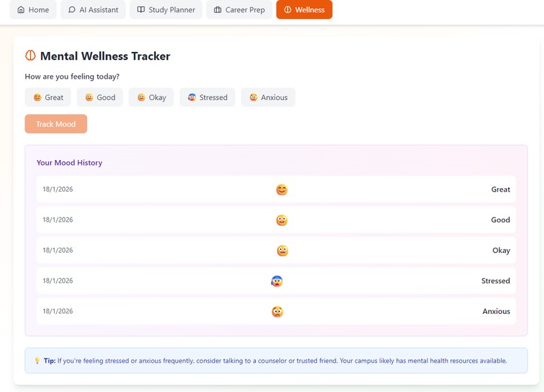Viewport: 544px width, 392px height.
Task: Click the date in the Stressed history row
Action: (58, 280)
